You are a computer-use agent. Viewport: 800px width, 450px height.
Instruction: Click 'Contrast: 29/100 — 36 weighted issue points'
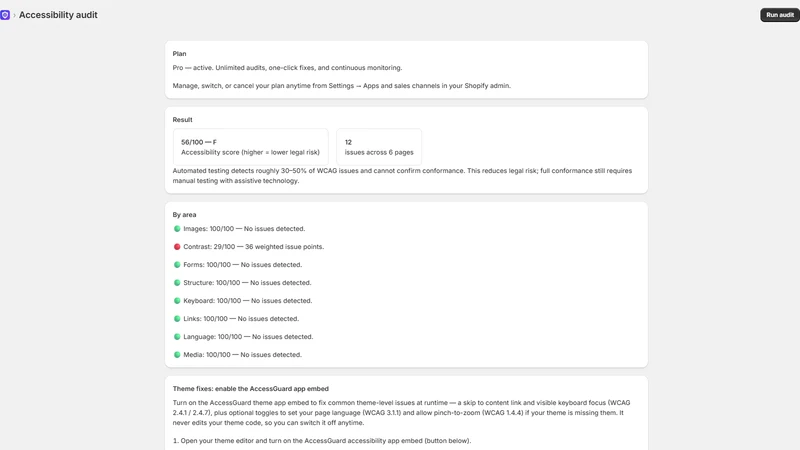(254, 246)
